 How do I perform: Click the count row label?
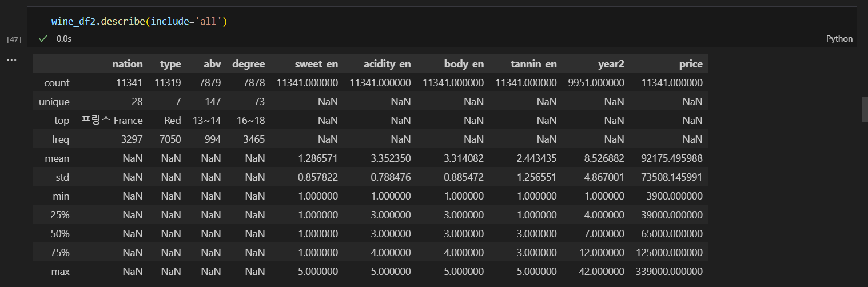click(57, 83)
